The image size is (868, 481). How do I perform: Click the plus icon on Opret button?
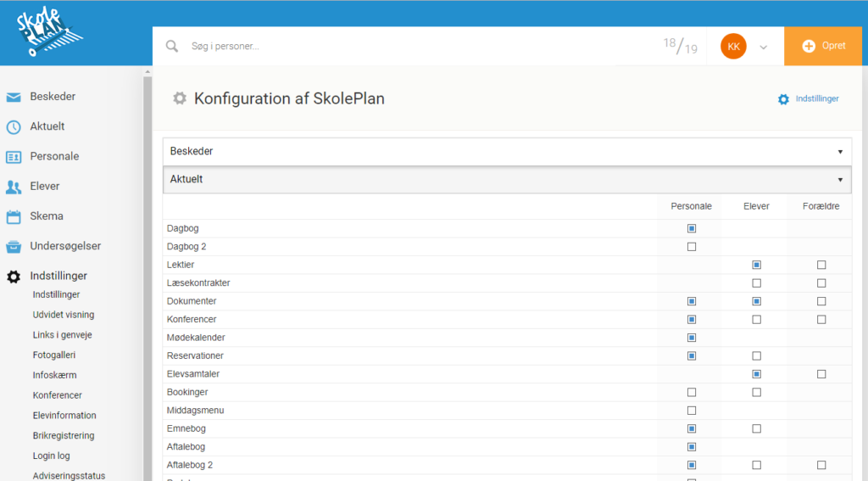click(809, 46)
